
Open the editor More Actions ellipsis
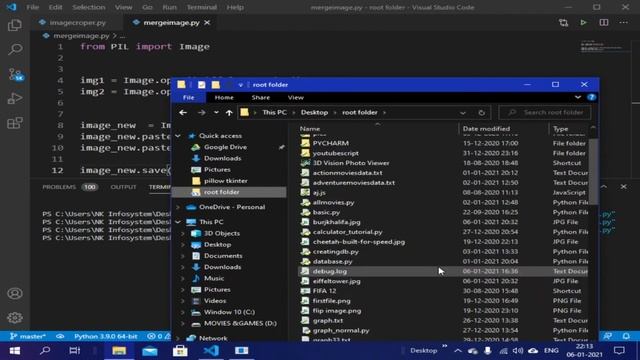coord(624,22)
